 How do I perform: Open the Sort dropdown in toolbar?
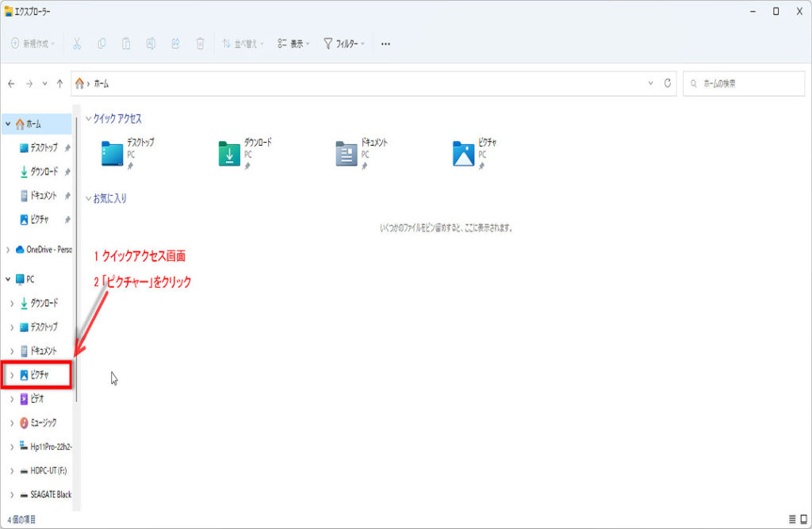click(x=243, y=44)
